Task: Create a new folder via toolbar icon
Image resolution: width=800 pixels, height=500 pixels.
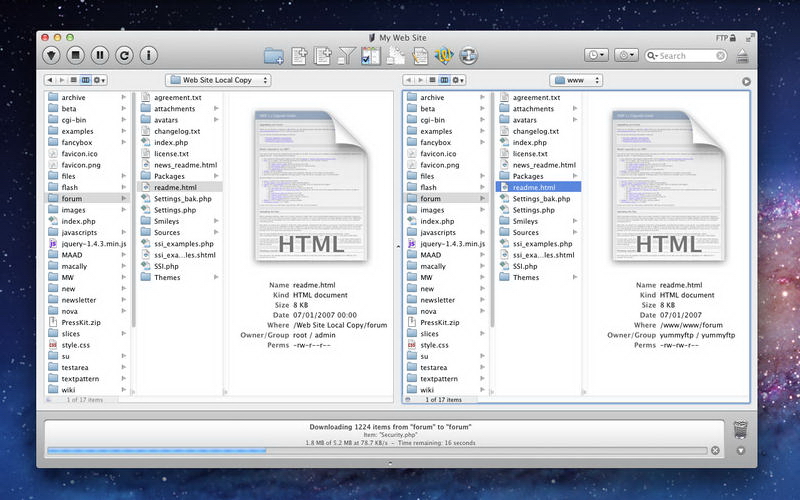Action: [x=273, y=56]
